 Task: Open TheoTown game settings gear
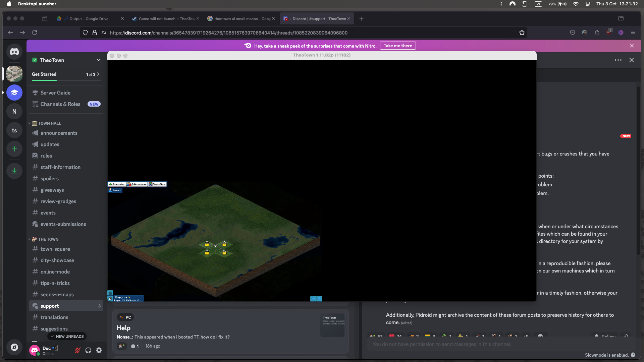point(110,299)
